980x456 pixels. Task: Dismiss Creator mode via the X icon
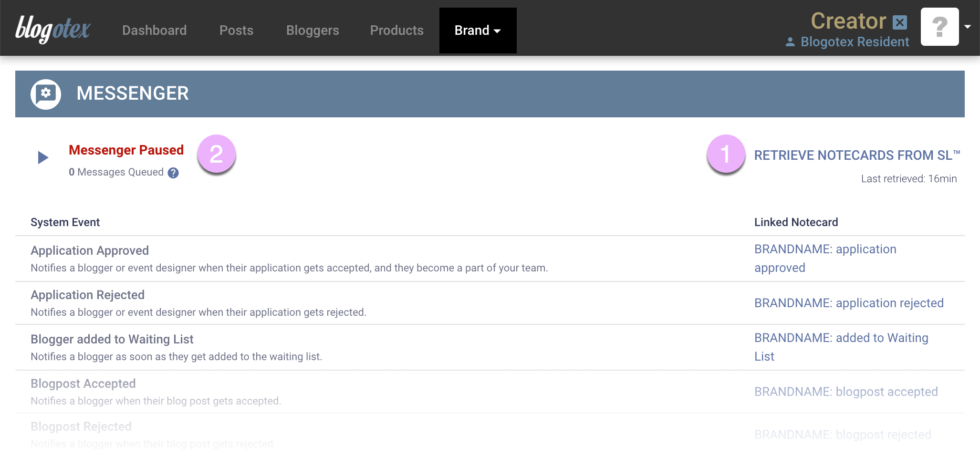899,22
